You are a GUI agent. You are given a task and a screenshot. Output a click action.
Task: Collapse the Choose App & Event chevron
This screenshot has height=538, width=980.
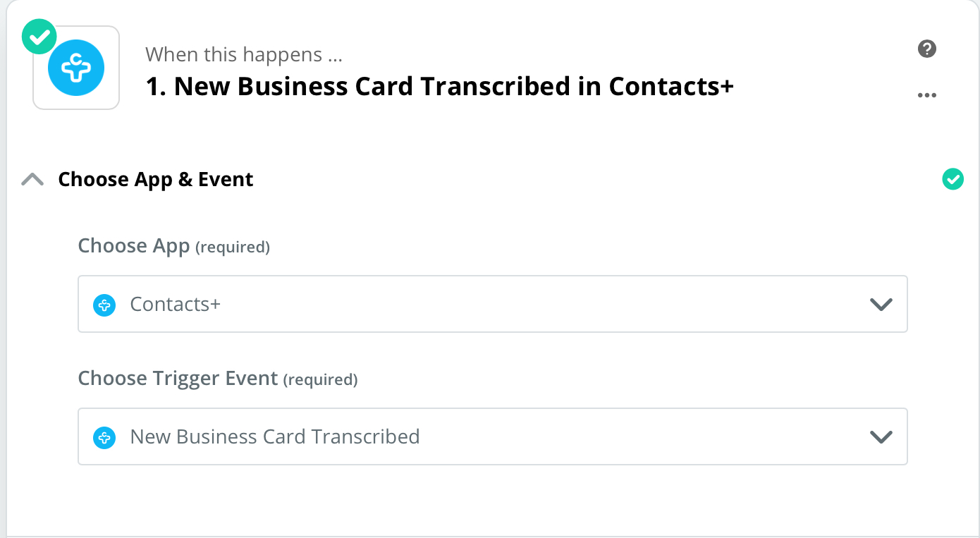pos(32,180)
